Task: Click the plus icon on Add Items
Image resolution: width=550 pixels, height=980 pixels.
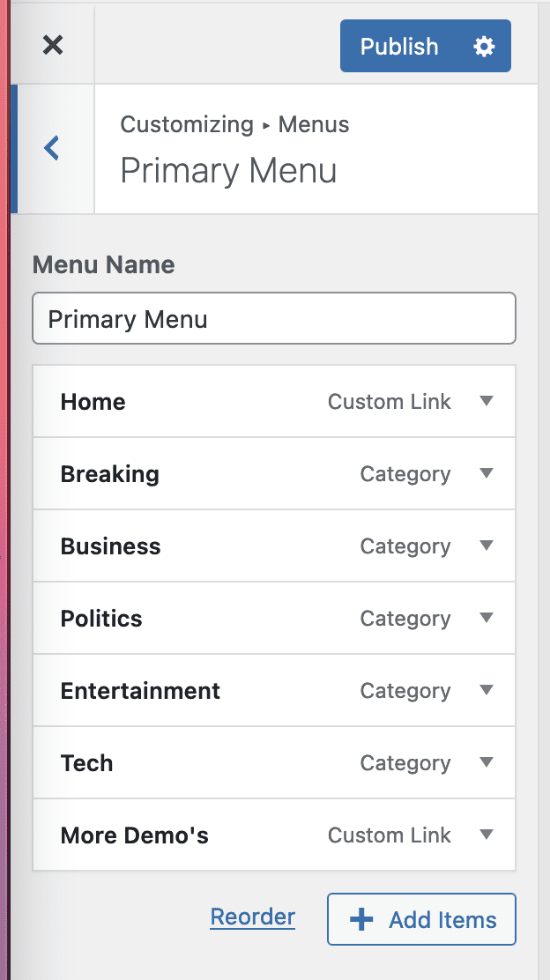Action: coord(361,920)
